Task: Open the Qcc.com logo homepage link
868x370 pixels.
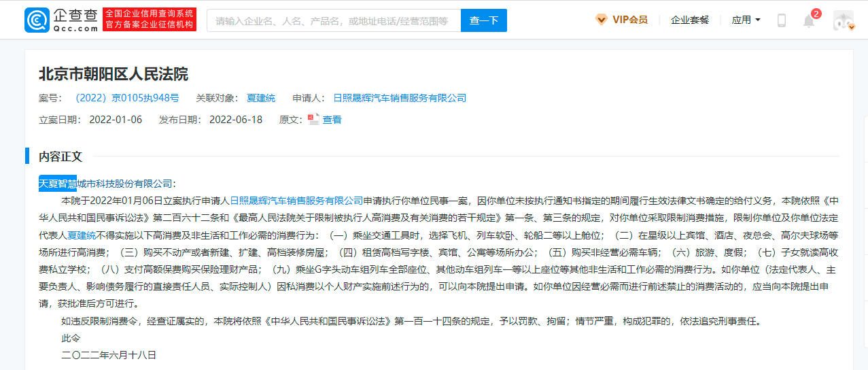Action: (x=62, y=20)
